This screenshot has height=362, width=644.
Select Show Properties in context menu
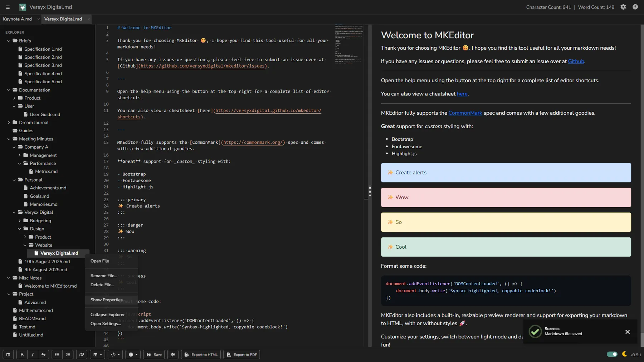click(x=108, y=300)
